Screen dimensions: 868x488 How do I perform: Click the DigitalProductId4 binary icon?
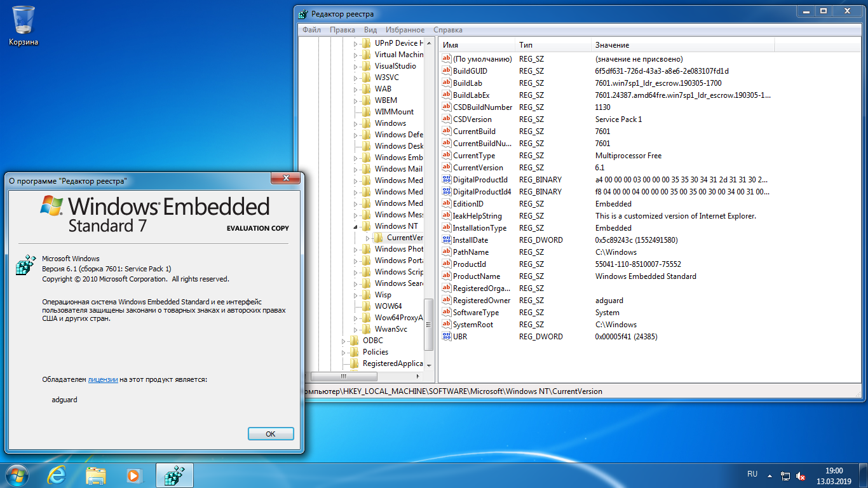446,192
